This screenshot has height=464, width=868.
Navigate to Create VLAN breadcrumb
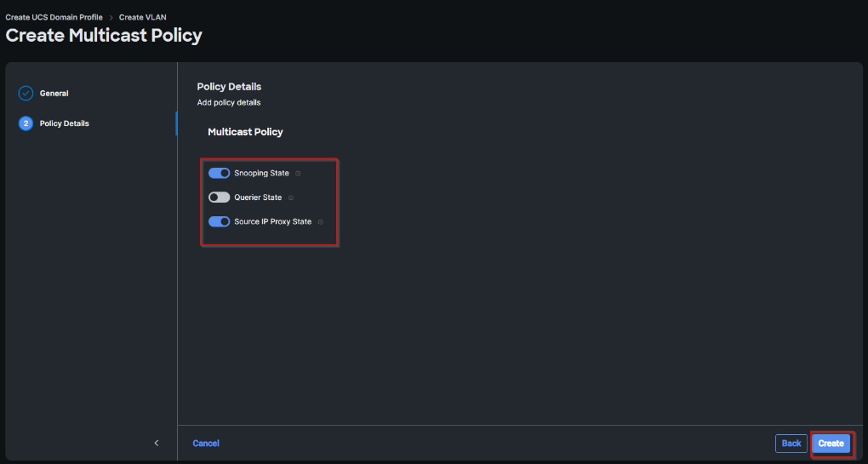click(143, 17)
